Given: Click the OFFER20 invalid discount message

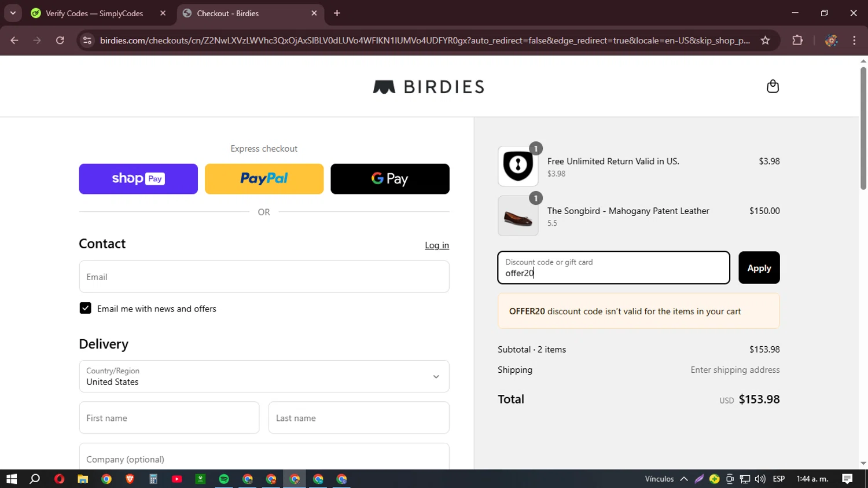Looking at the screenshot, I should [639, 311].
